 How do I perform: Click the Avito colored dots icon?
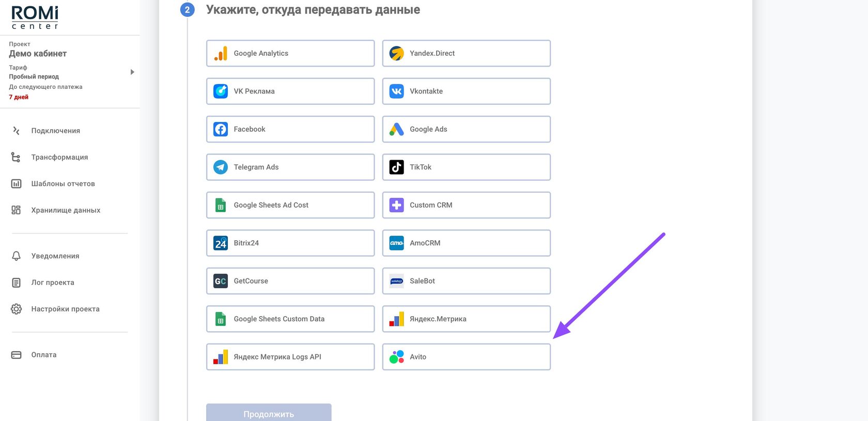click(x=397, y=357)
